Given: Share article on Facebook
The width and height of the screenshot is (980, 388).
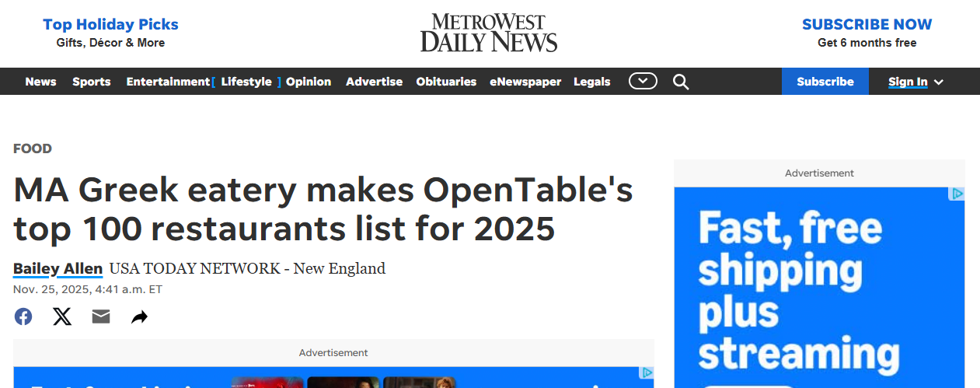Looking at the screenshot, I should [23, 316].
